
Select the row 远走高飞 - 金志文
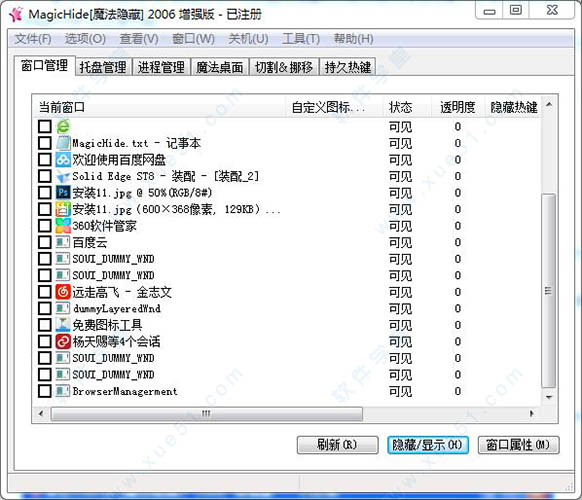click(x=288, y=292)
